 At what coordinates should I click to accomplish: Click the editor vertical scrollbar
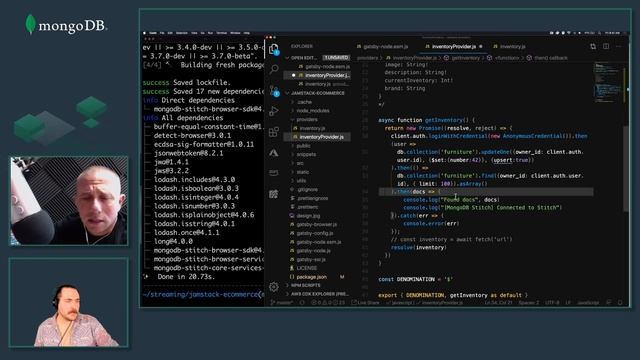626,169
